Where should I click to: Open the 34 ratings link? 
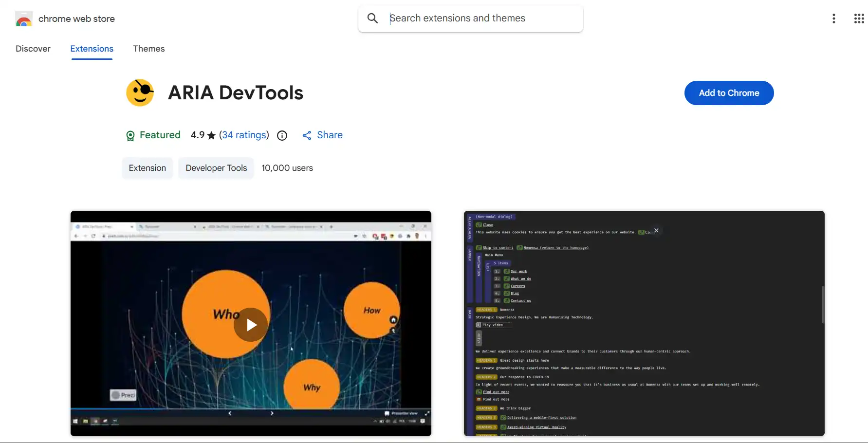tap(244, 135)
